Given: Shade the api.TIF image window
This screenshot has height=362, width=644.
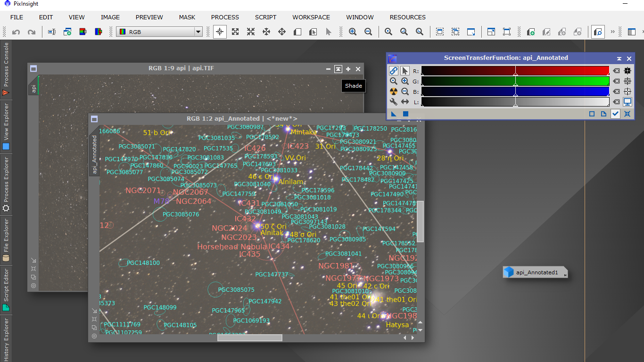Looking at the screenshot, I should click(338, 69).
